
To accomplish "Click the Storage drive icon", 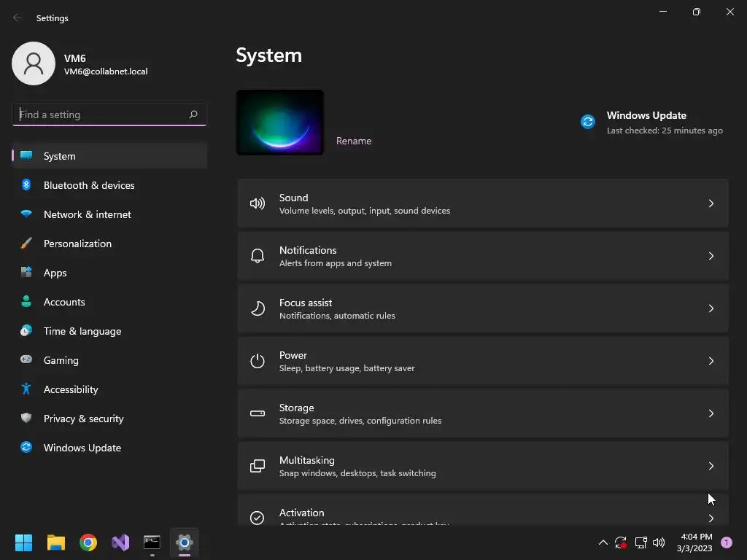I will pos(258,413).
